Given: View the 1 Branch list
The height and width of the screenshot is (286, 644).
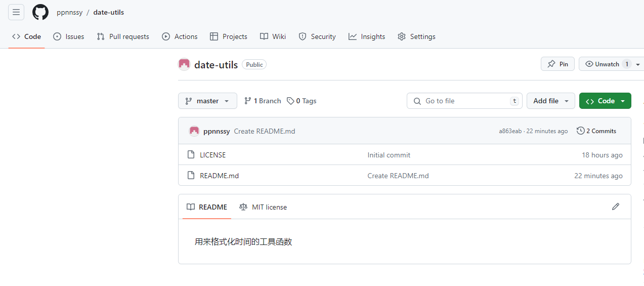Looking at the screenshot, I should [263, 101].
